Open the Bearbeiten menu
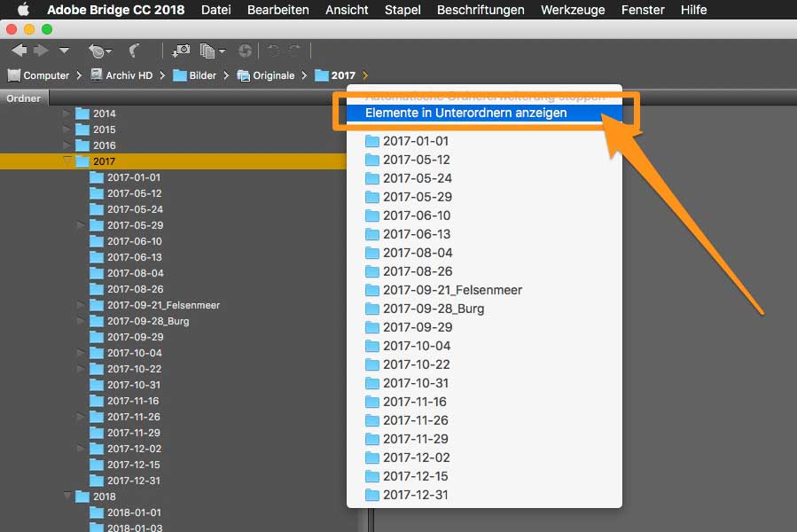The width and height of the screenshot is (797, 532). (278, 10)
